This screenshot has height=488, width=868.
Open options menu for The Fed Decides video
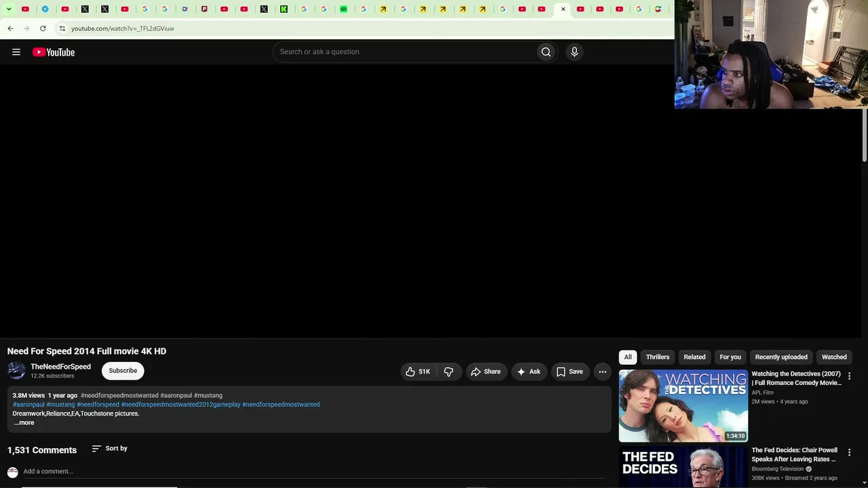[849, 452]
